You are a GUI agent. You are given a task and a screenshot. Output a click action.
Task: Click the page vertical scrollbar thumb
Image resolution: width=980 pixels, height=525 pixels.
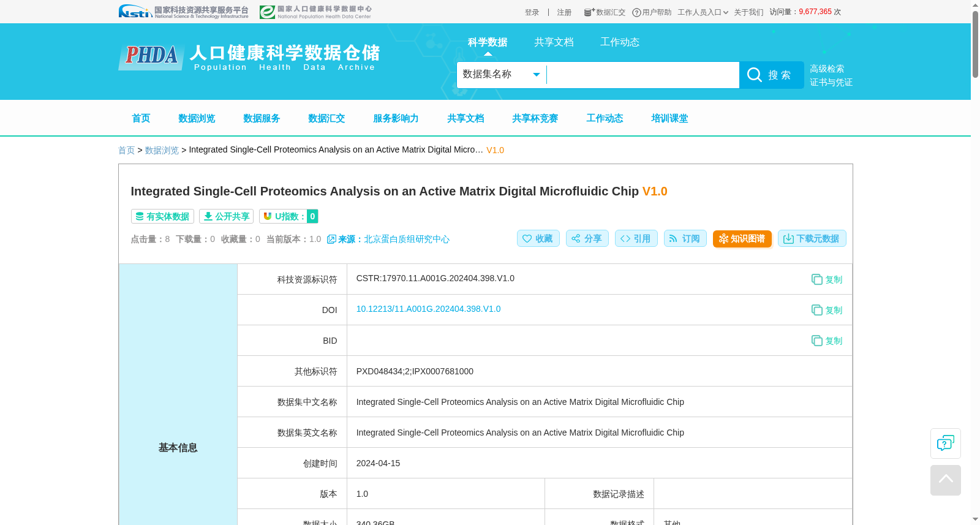pyautogui.click(x=975, y=44)
